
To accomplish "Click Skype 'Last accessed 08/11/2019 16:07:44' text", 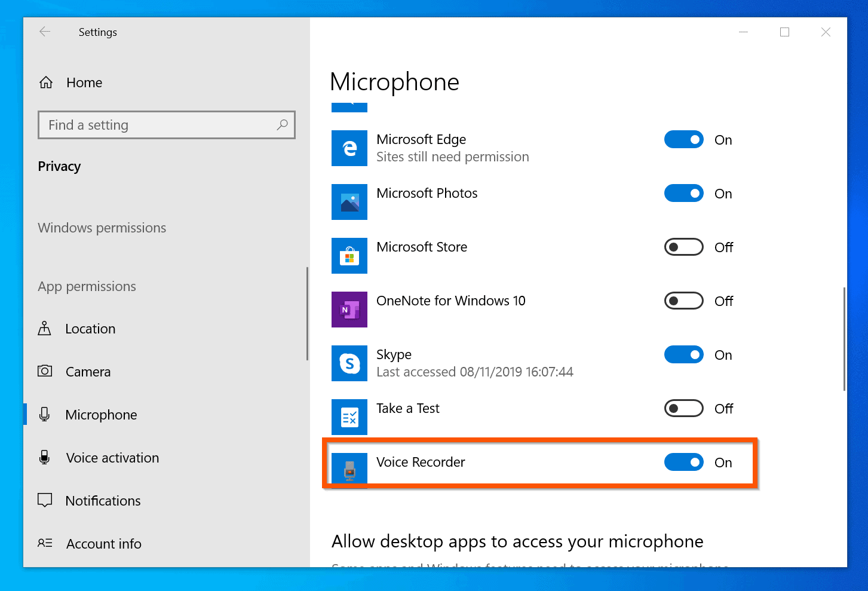I will coord(475,372).
